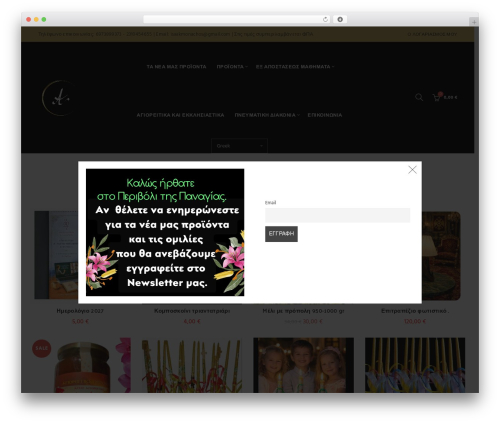Click the SALE badge on the honey jar
The image size is (500, 423).
pyautogui.click(x=42, y=348)
